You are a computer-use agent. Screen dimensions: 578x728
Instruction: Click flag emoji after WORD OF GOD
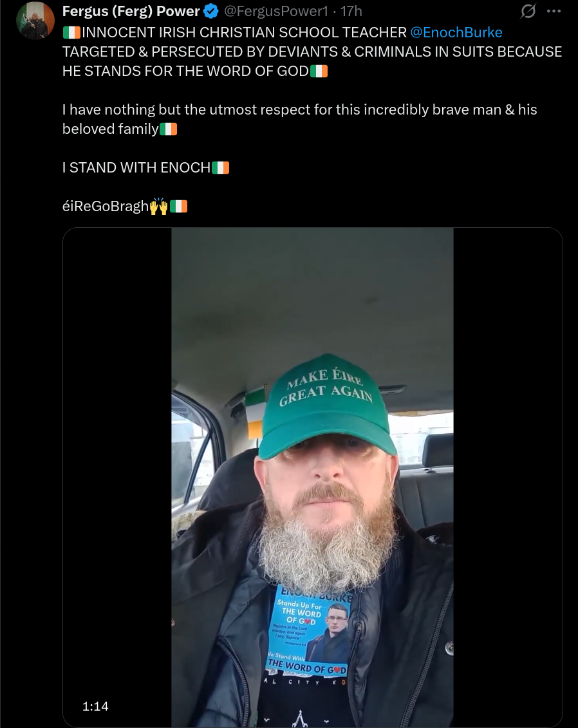click(319, 71)
